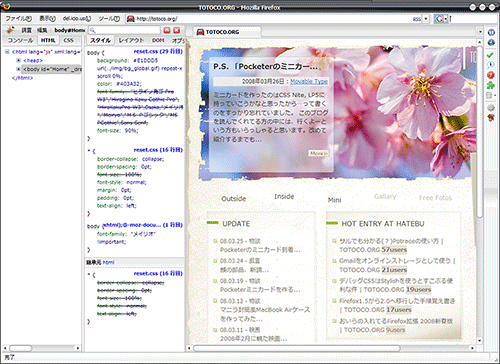This screenshot has height=364, width=500.
Task: Expand the body id="Home" node
Action: pos(19,69)
